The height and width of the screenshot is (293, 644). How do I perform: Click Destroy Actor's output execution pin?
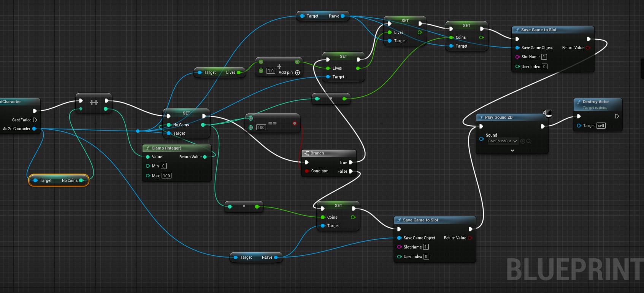pyautogui.click(x=617, y=116)
